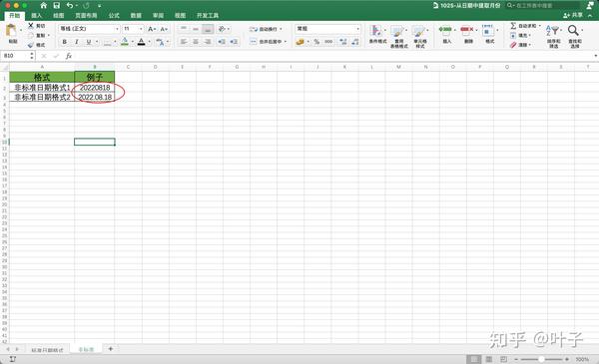Click the decrease decimal icon
The image size is (599, 364).
(355, 42)
